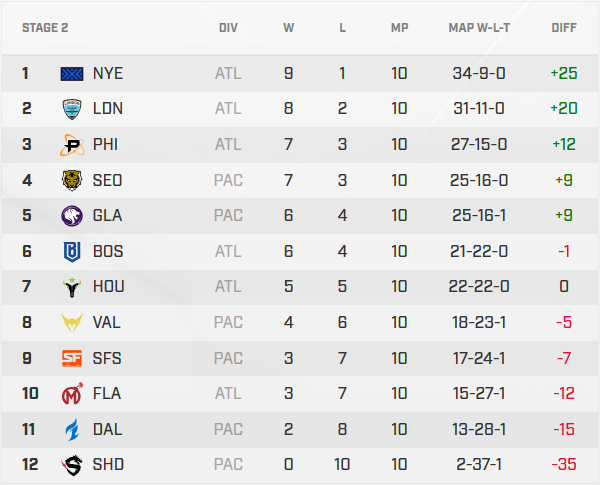Open the NYE team name link
600x485 pixels.
click(108, 73)
